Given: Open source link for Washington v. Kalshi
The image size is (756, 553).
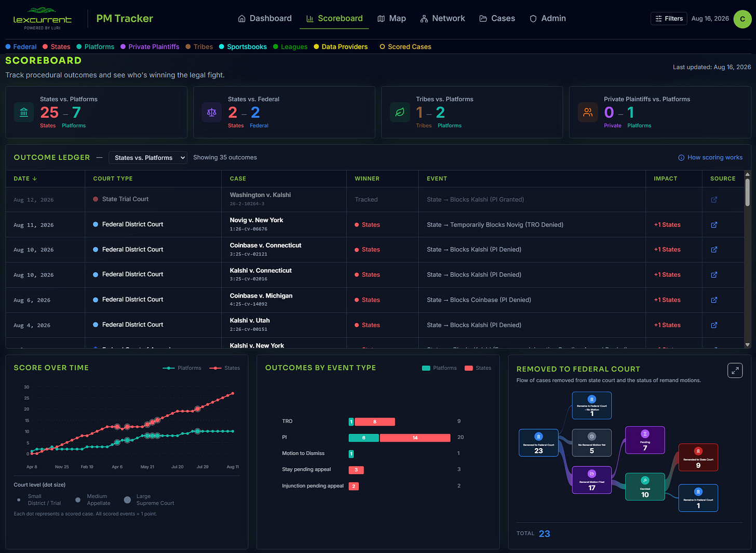Looking at the screenshot, I should point(714,199).
